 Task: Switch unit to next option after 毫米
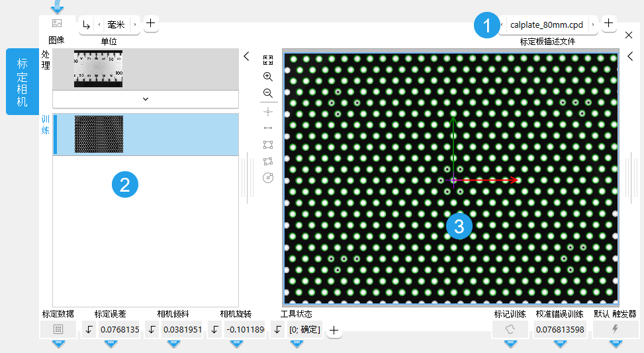click(135, 24)
